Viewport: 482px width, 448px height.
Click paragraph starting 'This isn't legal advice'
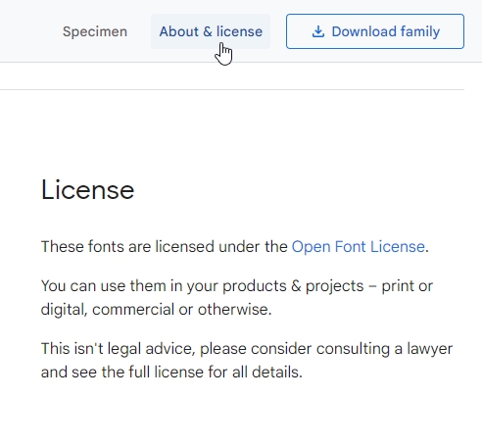247,360
